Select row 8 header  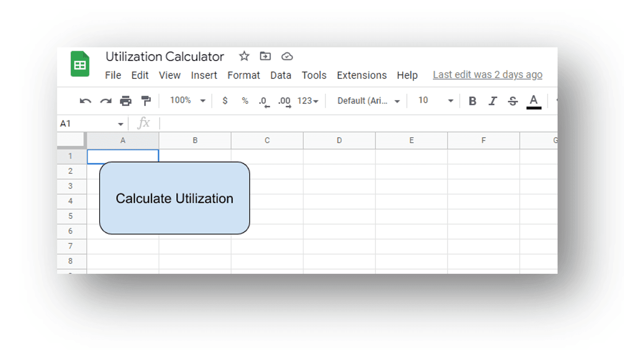(72, 261)
